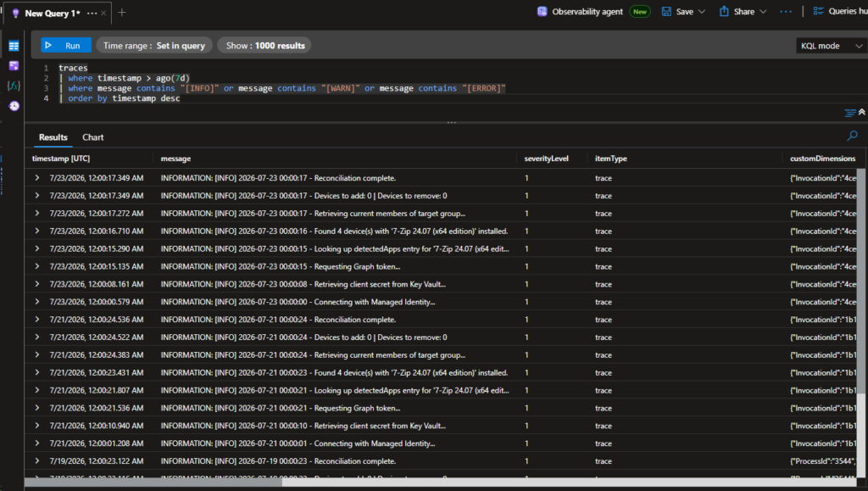Open the Query history sidebar icon
This screenshot has height=491, width=868.
click(14, 106)
